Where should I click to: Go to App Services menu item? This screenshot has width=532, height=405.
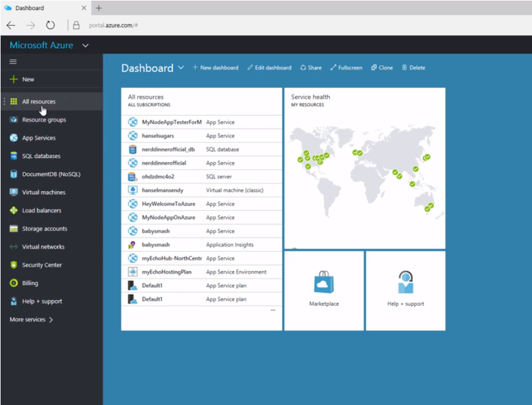(x=52, y=138)
